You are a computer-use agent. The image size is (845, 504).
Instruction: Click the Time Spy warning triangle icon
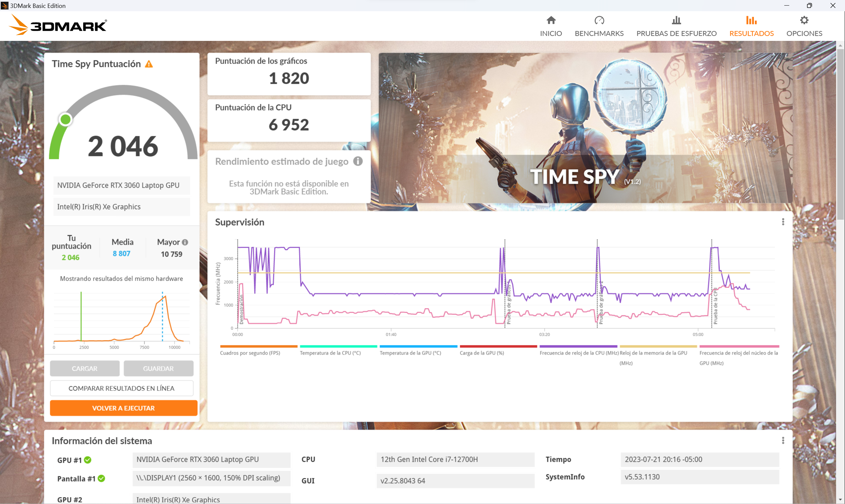click(149, 64)
